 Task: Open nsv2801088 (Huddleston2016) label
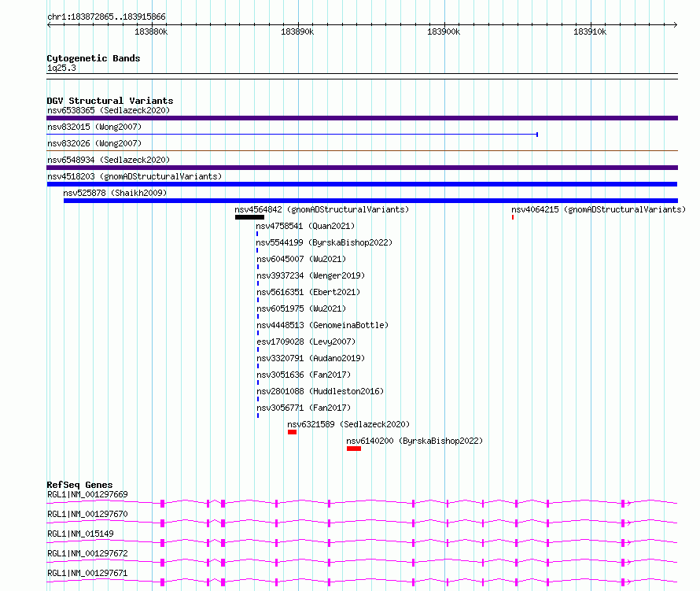tap(320, 391)
